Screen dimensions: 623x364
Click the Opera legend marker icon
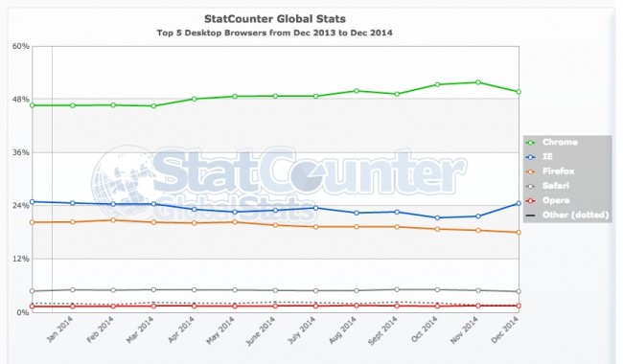click(530, 200)
